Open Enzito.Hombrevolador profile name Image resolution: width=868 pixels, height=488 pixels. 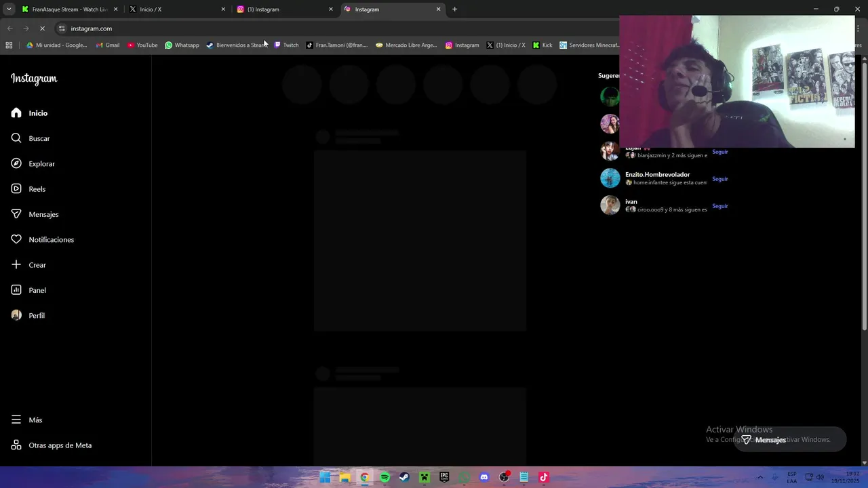point(657,175)
